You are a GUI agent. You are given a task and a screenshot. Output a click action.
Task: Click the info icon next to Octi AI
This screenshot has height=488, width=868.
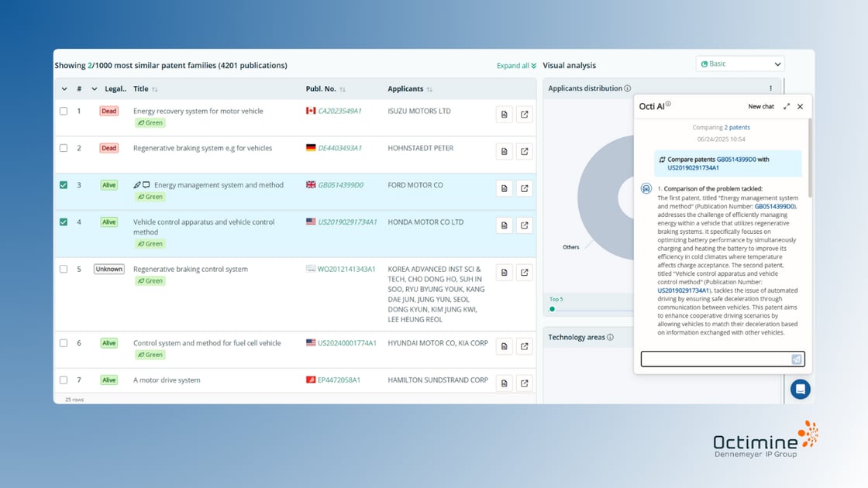point(668,104)
